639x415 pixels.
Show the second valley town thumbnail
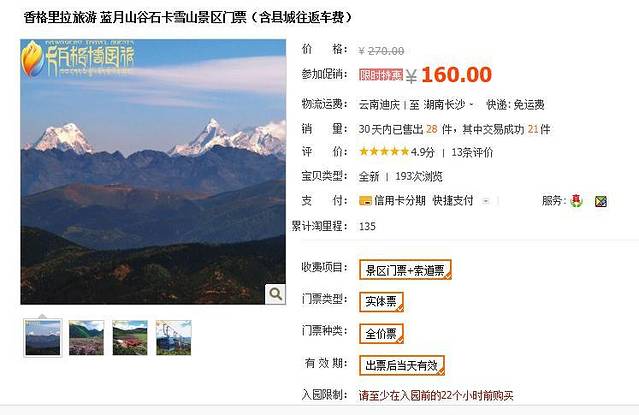click(x=86, y=338)
